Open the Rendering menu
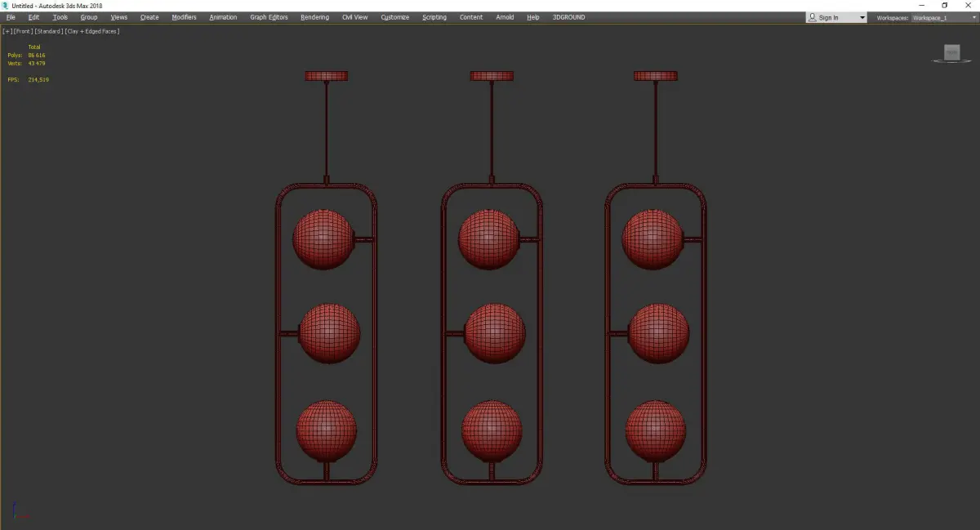Viewport: 980px width, 530px height. coord(314,17)
